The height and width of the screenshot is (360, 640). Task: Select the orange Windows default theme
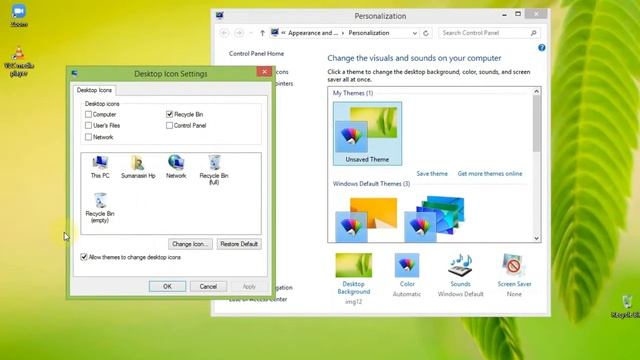pyautogui.click(x=366, y=220)
